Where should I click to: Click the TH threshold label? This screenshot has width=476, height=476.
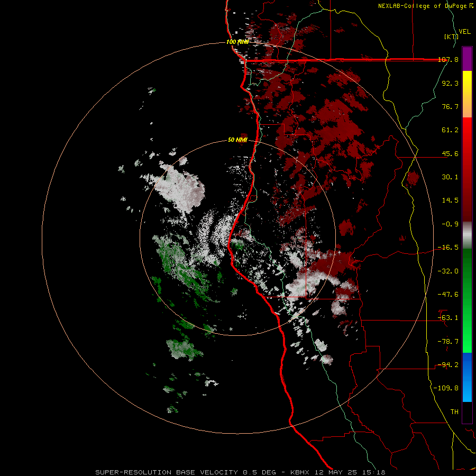pyautogui.click(x=454, y=412)
